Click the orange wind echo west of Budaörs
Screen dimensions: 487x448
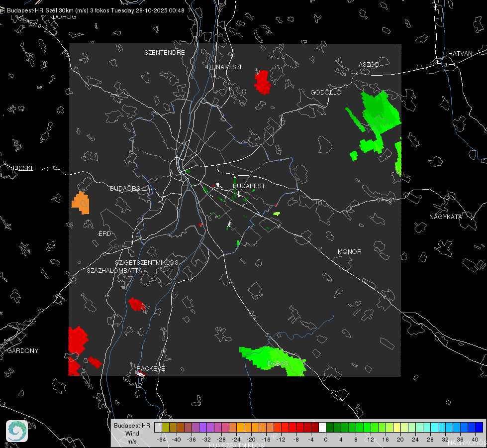coord(81,203)
